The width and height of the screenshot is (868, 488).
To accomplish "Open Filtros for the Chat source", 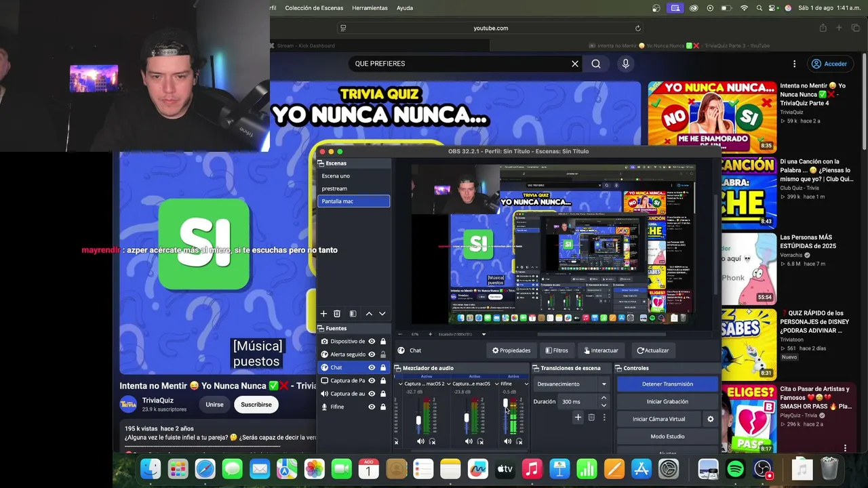I will (x=556, y=350).
